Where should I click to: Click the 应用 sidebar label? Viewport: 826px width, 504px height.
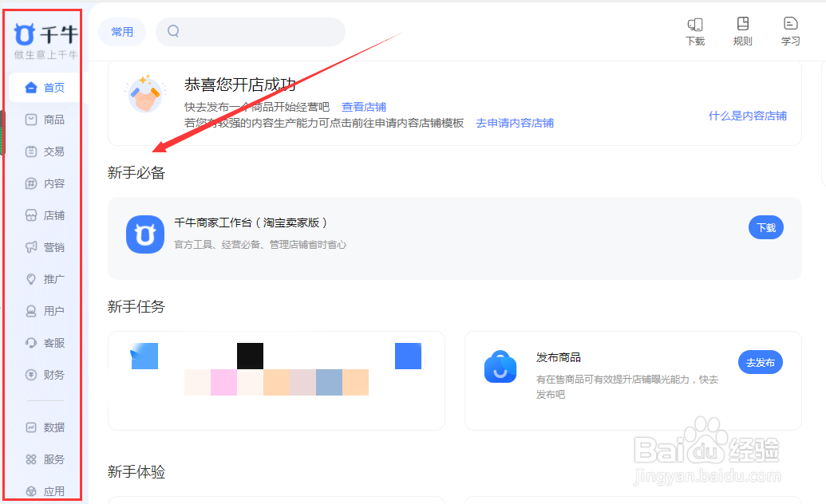[x=53, y=491]
